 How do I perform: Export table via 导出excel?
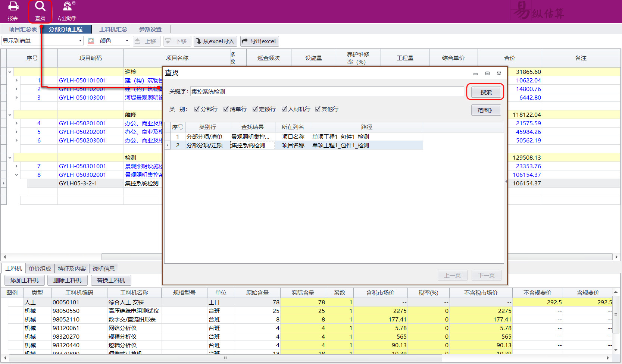(x=259, y=41)
